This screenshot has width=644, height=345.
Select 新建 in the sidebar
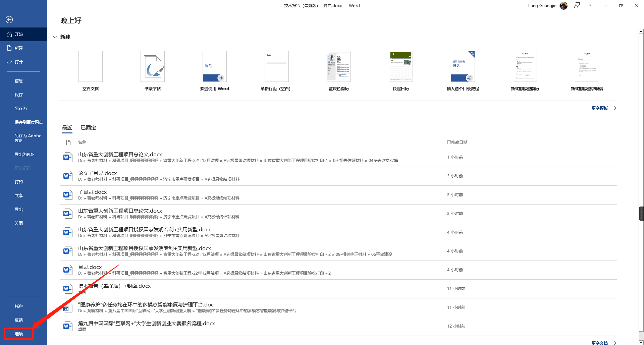[x=23, y=48]
